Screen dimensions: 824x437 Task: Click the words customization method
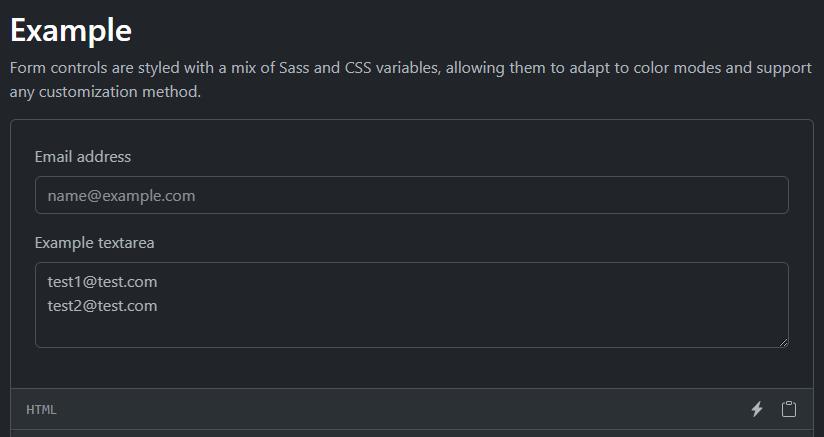[120, 92]
